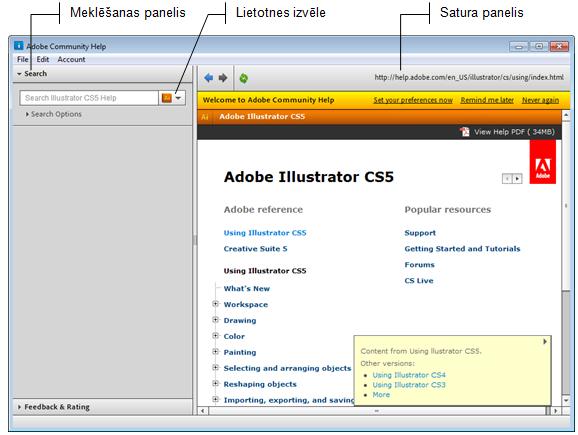Open the Drawing topic link

pyautogui.click(x=240, y=320)
